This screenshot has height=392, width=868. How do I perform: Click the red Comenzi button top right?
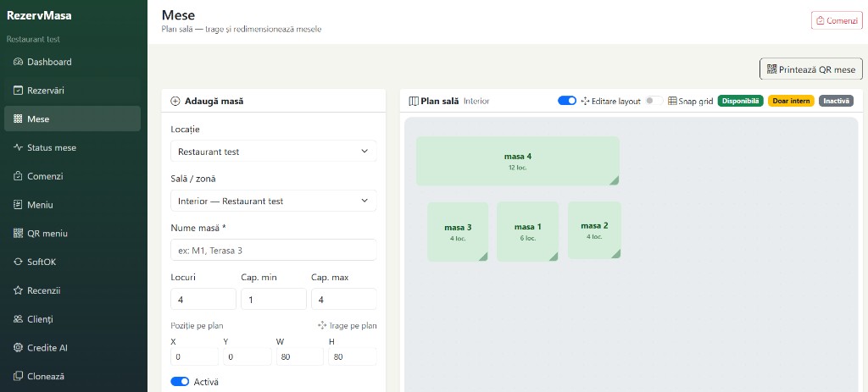(837, 20)
